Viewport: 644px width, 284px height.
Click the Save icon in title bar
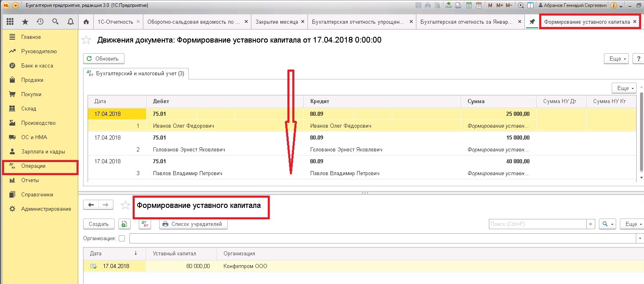click(x=418, y=5)
